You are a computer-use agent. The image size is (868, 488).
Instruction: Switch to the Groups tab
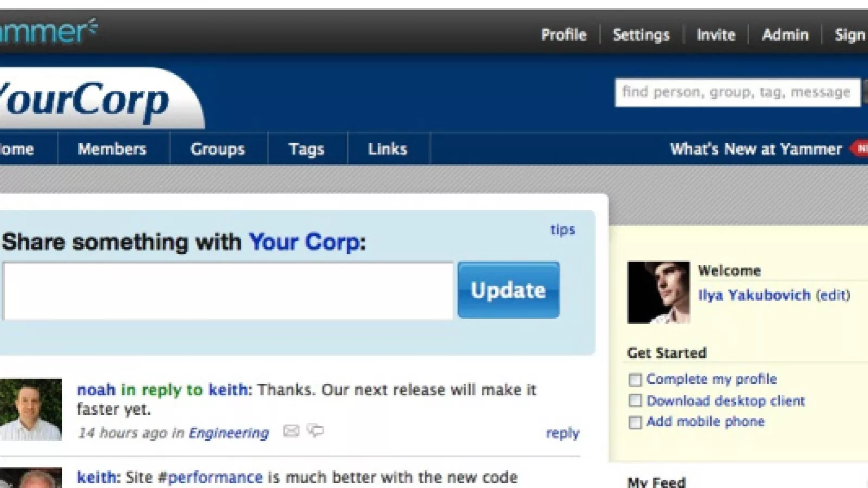click(x=218, y=149)
